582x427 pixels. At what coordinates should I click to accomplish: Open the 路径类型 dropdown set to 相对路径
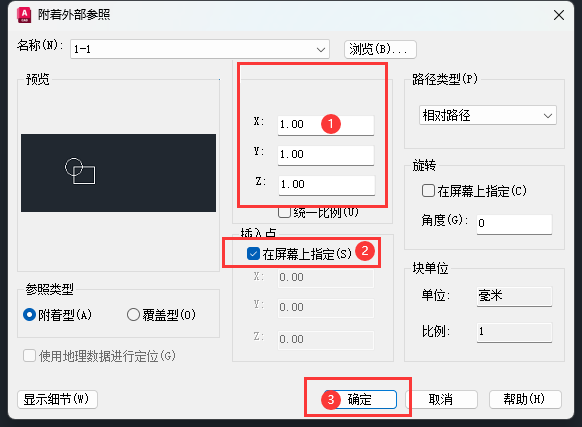tap(488, 115)
